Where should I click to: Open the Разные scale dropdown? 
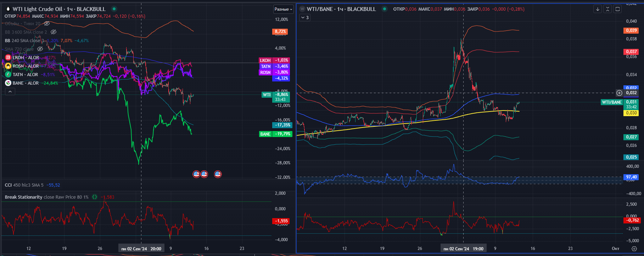pos(284,9)
